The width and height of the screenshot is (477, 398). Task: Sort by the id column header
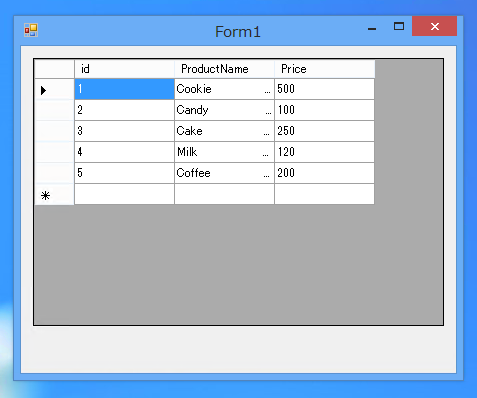pyautogui.click(x=124, y=69)
